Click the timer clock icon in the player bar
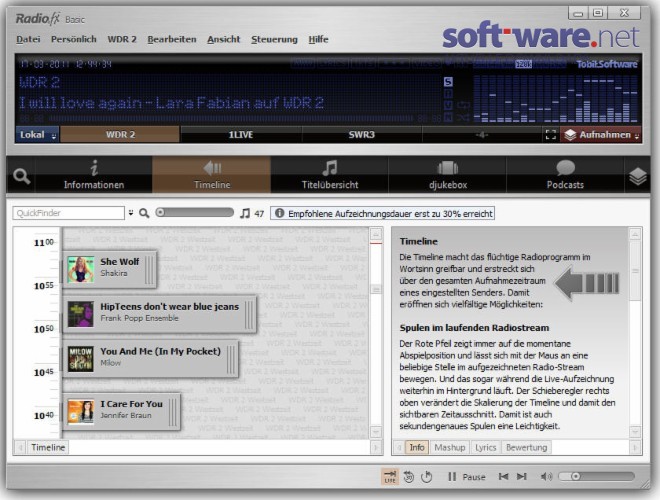 coord(426,476)
